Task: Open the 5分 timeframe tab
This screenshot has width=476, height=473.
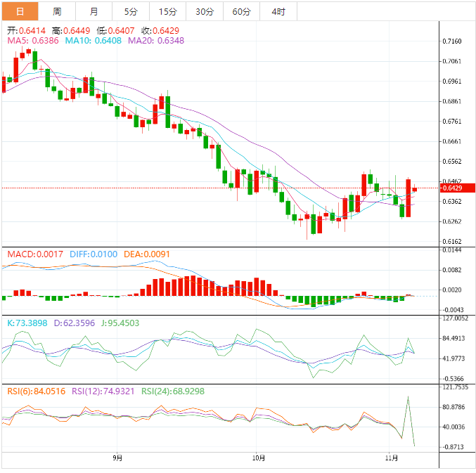Action: 131,11
